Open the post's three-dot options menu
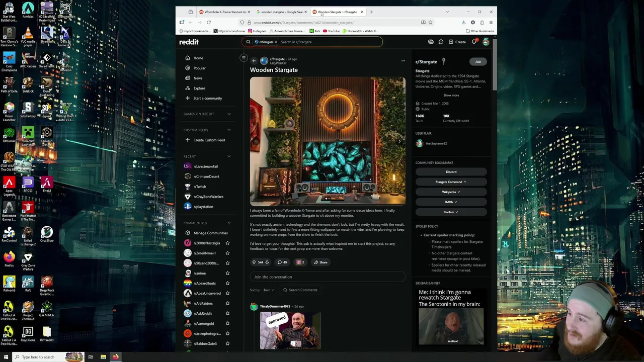Image resolution: width=644 pixels, height=362 pixels. [x=403, y=61]
